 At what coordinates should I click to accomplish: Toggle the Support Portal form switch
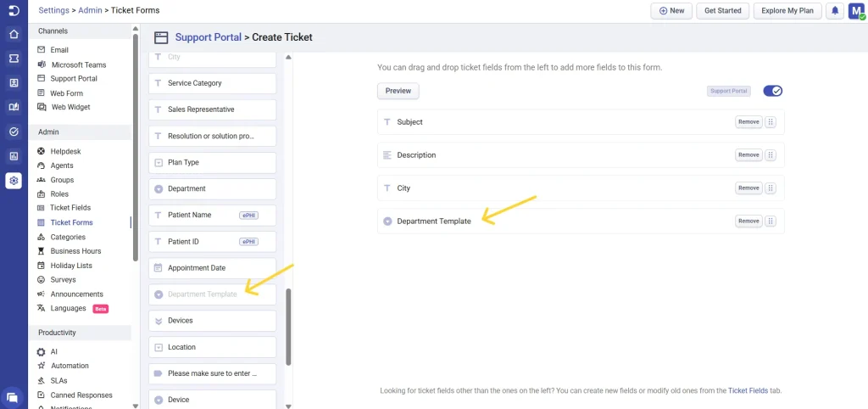coord(772,91)
